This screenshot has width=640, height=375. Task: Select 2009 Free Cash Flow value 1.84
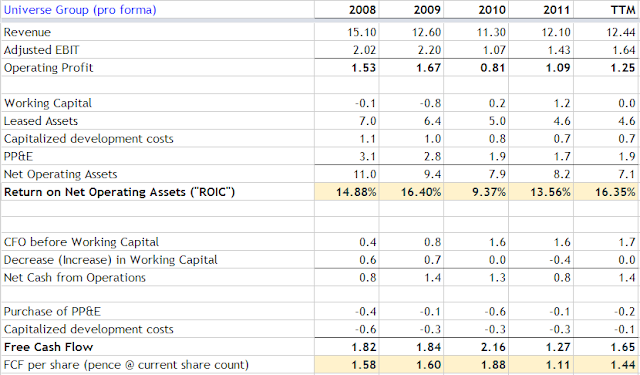click(x=429, y=347)
